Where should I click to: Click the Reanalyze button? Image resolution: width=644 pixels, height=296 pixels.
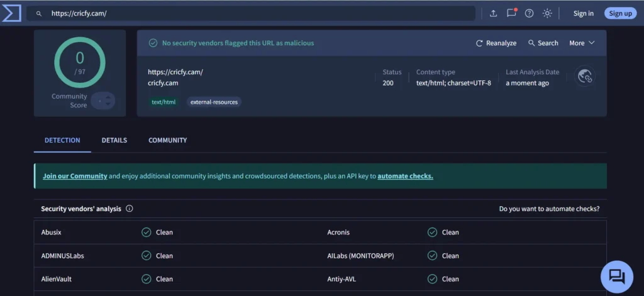[x=496, y=43]
